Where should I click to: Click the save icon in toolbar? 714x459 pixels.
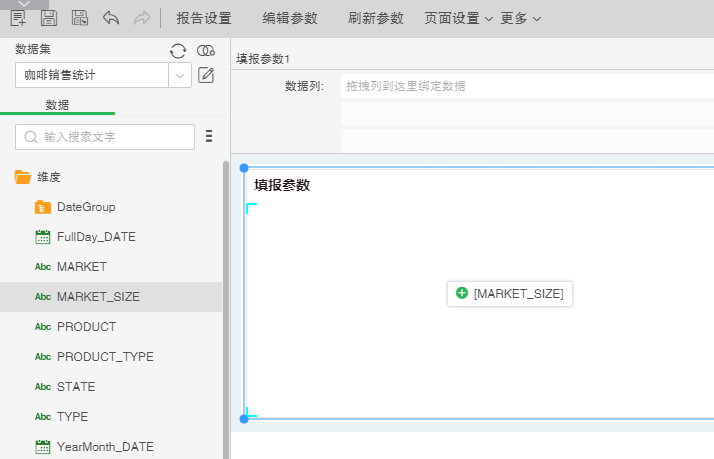[x=49, y=19]
